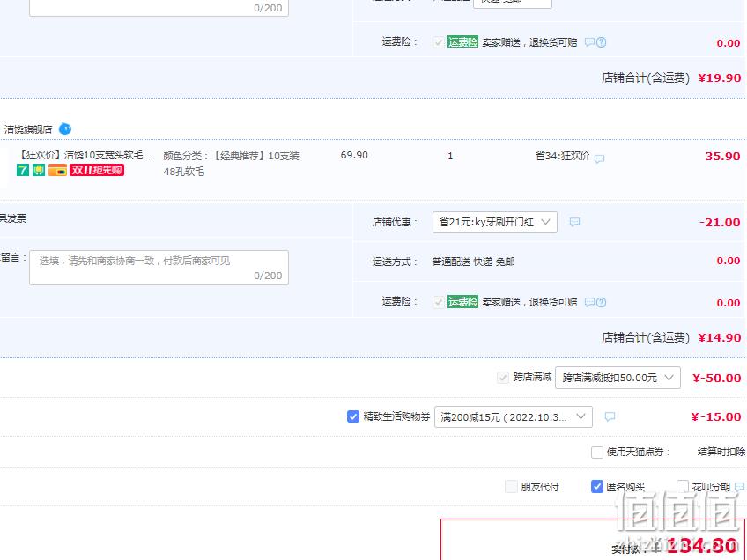This screenshot has height=560, width=747.
Task: Click the green 7-day return badge icon
Action: pos(23,170)
